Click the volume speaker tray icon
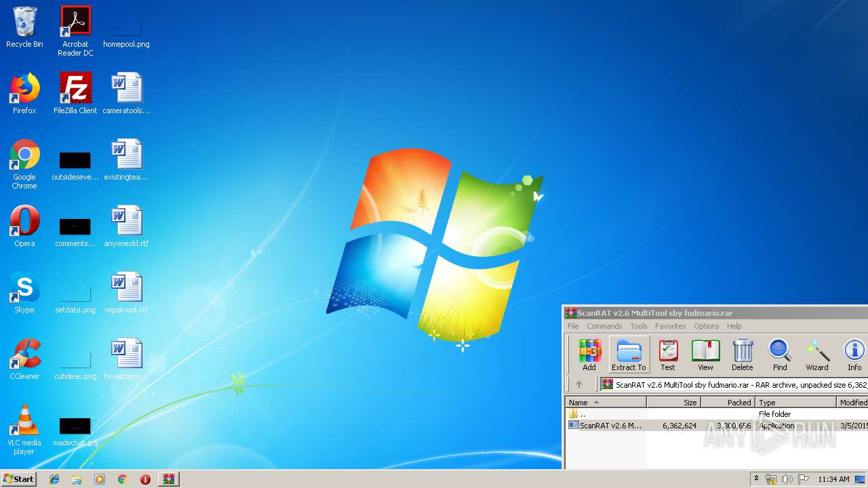Image resolution: width=868 pixels, height=488 pixels. coord(787,479)
